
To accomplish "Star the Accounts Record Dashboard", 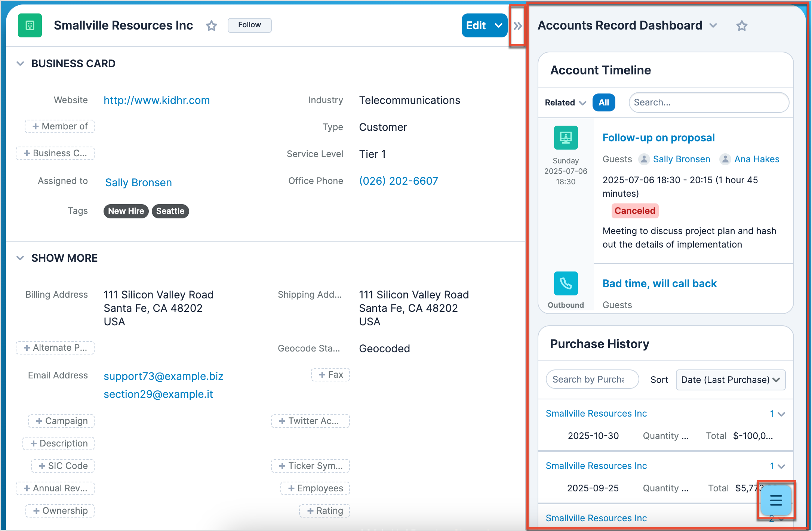I will coord(742,25).
